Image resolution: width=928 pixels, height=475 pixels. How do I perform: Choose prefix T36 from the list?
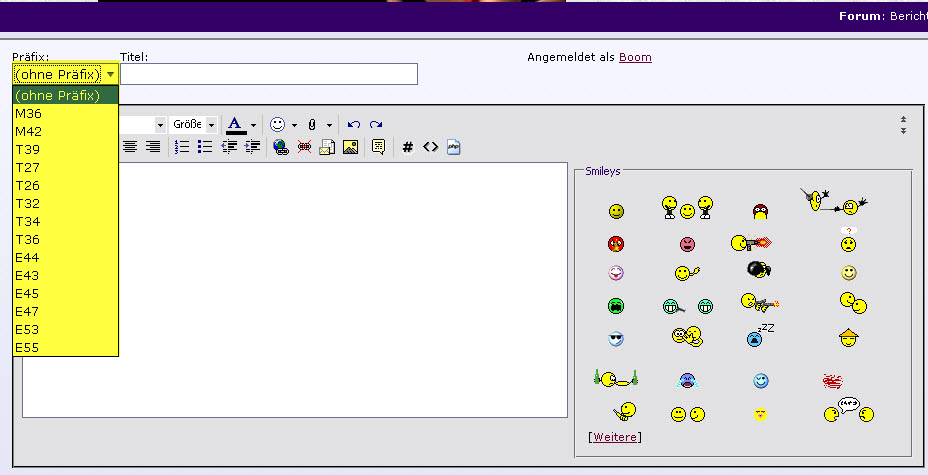(x=66, y=240)
